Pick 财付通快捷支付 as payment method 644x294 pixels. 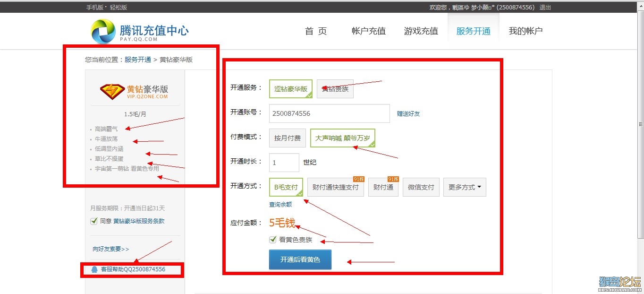click(x=336, y=187)
